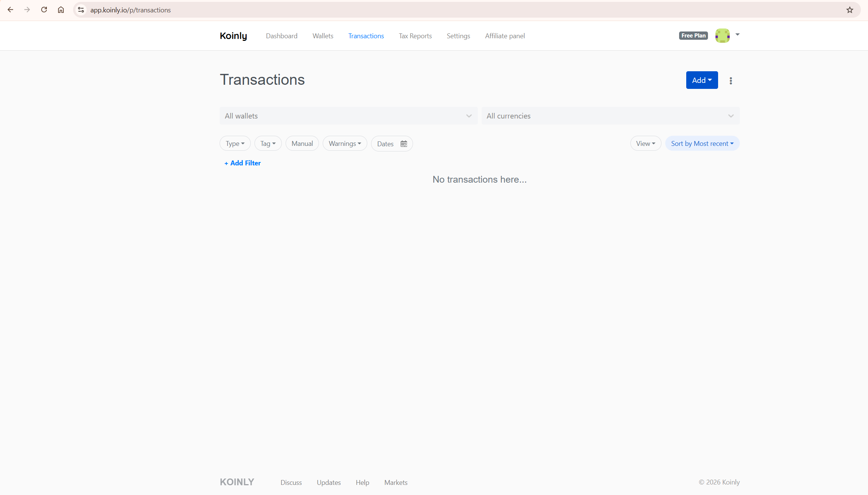Open the Help page in the footer

click(x=362, y=482)
